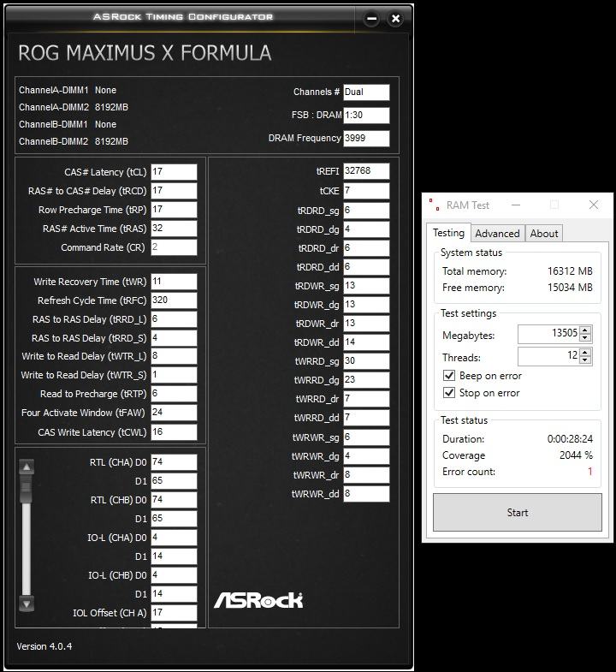Open the Advanced tab in RAM Test

pos(497,234)
